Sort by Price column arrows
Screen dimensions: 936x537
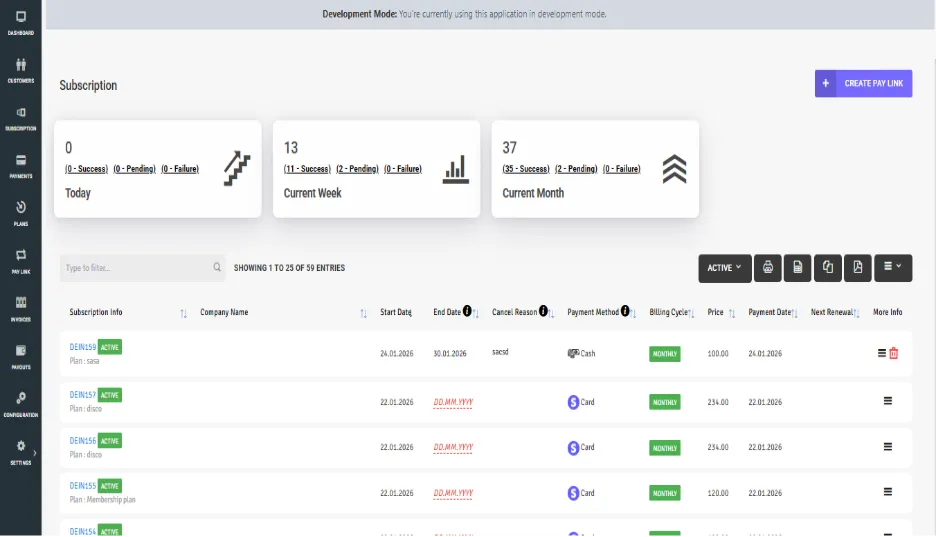pos(732,313)
